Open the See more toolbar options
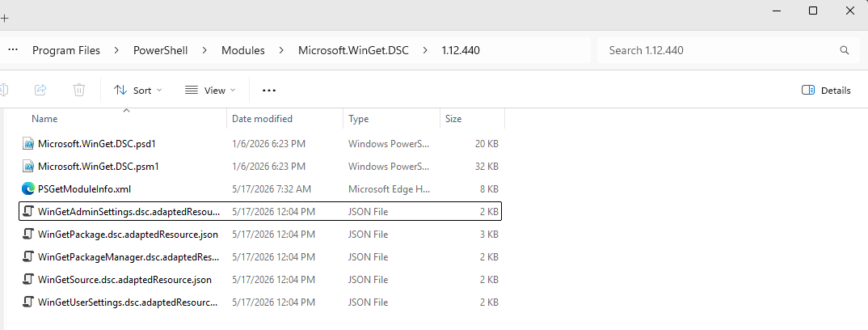Screen dimensions: 868x330 coord(269,91)
